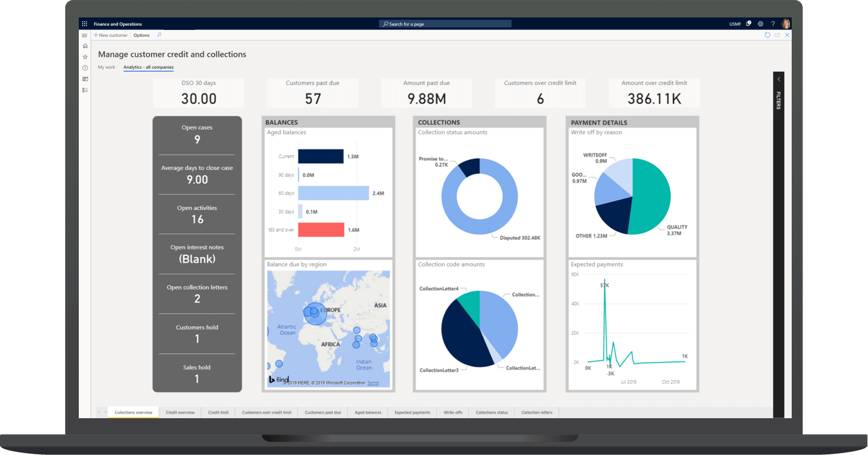Go to Home via sidebar icon
The image size is (868, 455).
[85, 46]
